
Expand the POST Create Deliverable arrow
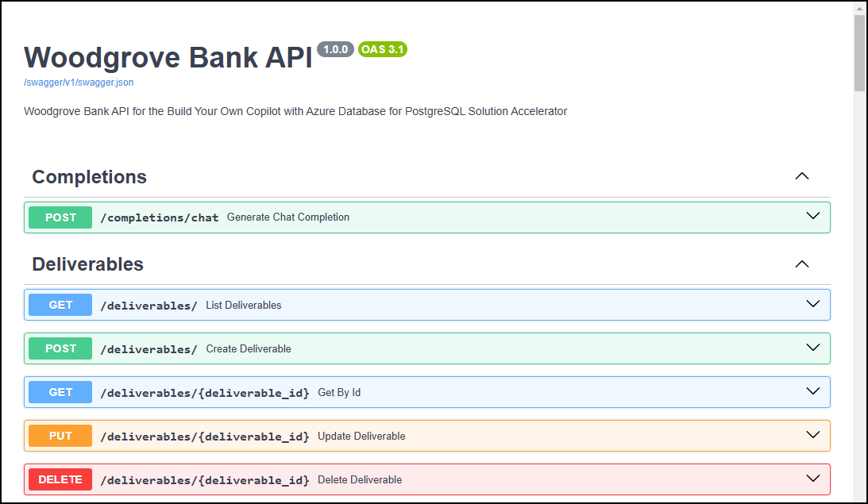coord(812,348)
